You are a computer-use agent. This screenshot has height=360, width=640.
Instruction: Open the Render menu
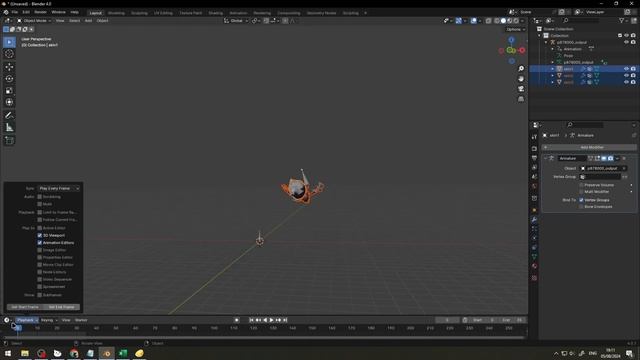tap(40, 13)
